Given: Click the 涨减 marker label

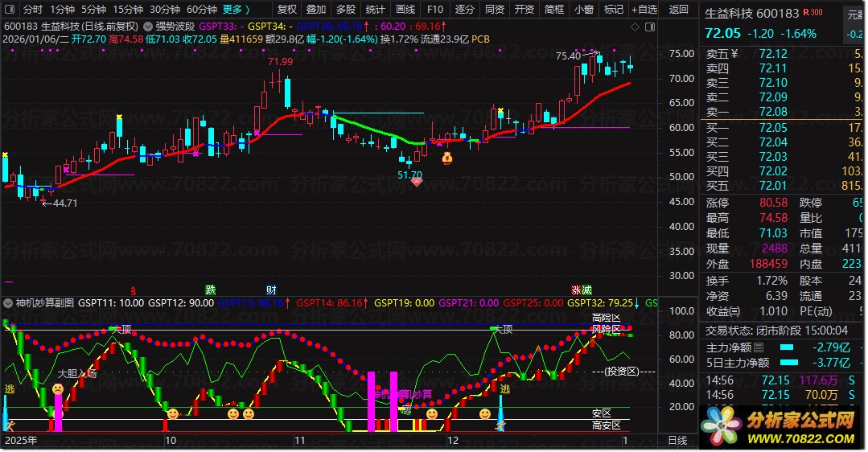Looking at the screenshot, I should click(x=582, y=290).
